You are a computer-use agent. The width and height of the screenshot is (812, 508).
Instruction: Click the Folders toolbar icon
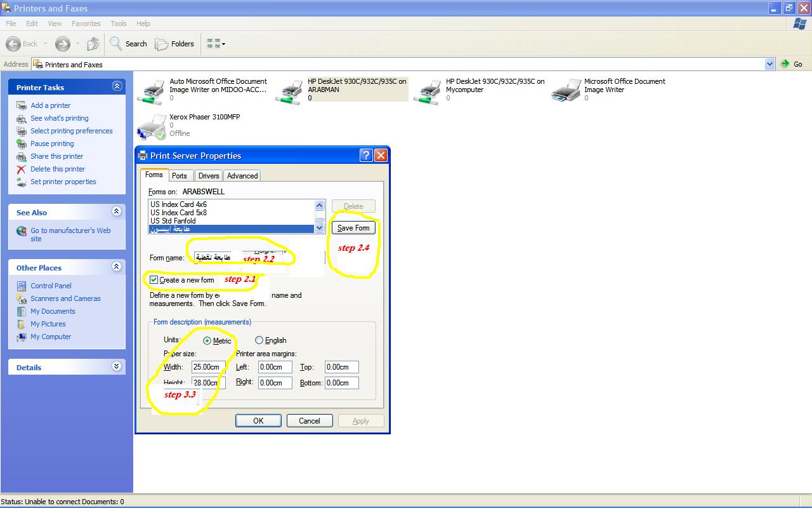click(x=162, y=44)
